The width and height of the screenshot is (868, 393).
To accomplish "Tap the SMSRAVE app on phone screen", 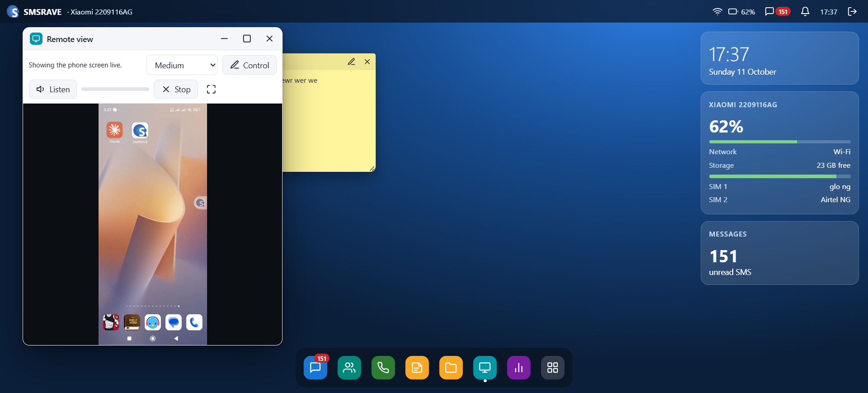I will tap(140, 131).
